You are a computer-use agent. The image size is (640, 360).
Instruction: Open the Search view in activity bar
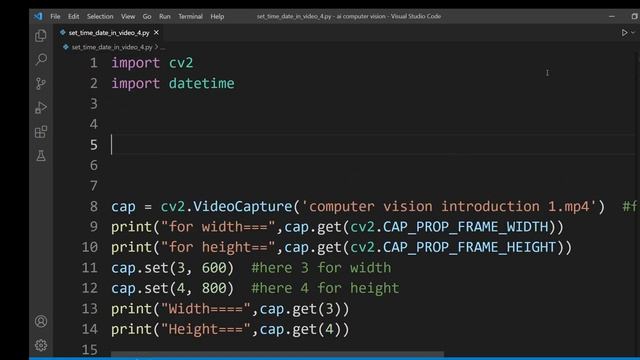(41, 60)
